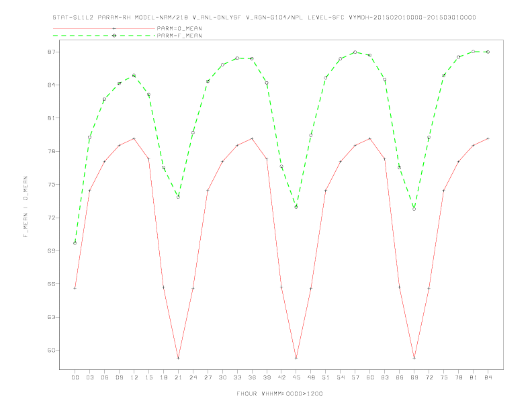The image size is (532, 411).
Task: Click the y-axis tick value 81
Action: (51, 118)
